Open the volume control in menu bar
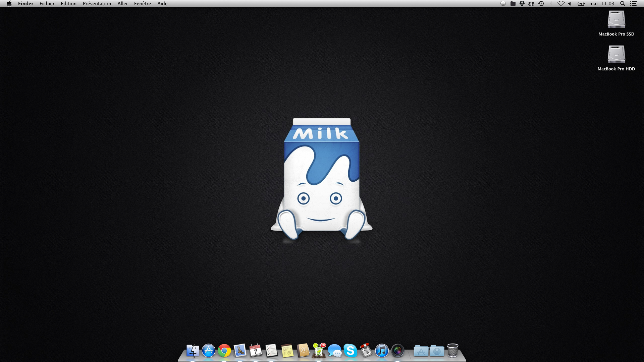 [570, 4]
